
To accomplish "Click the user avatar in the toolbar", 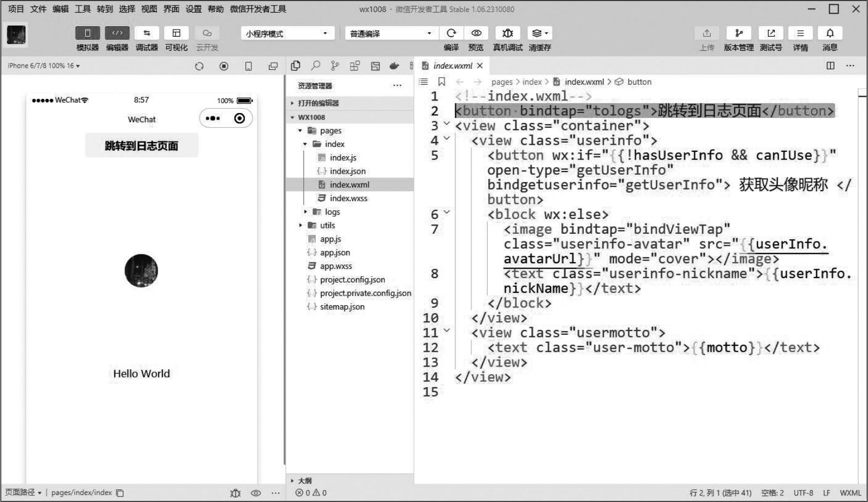I will click(x=16, y=35).
